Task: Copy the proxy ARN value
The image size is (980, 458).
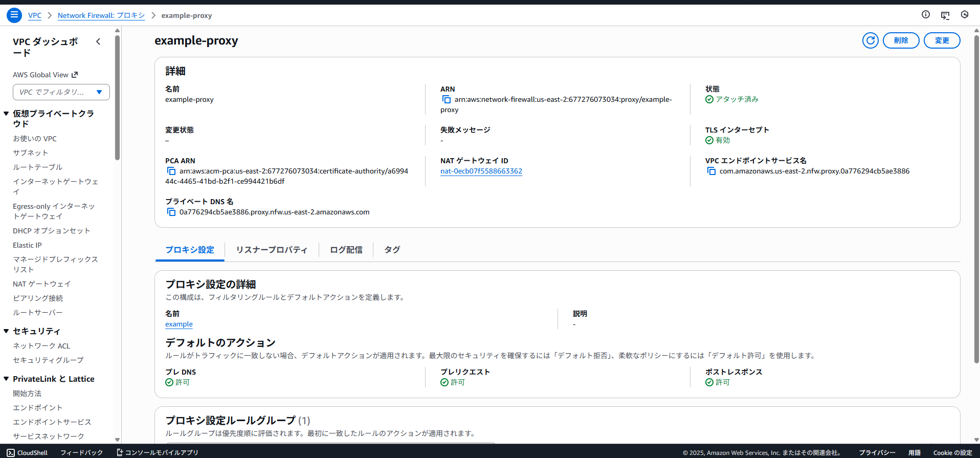Action: coord(446,99)
